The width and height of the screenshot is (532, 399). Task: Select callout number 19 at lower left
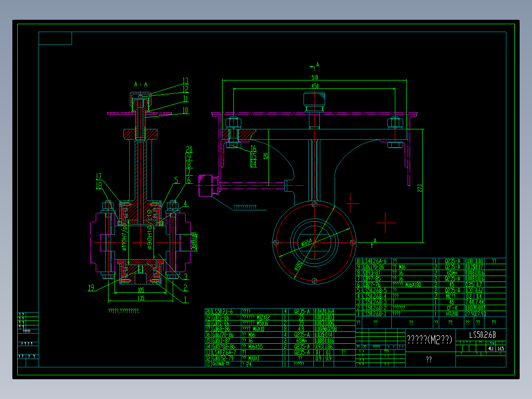pos(91,288)
